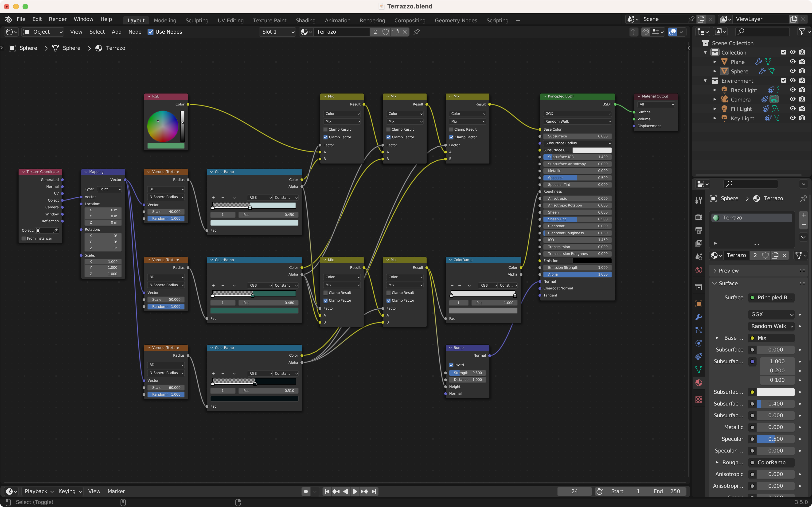This screenshot has width=812, height=507.
Task: Click the Modifier properties wrench icon
Action: coord(699,317)
